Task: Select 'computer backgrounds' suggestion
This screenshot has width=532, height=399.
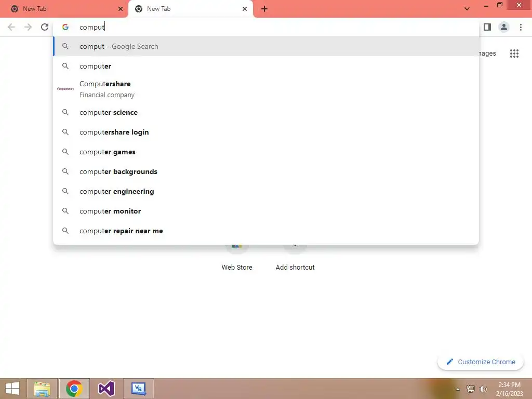Action: pyautogui.click(x=266, y=171)
